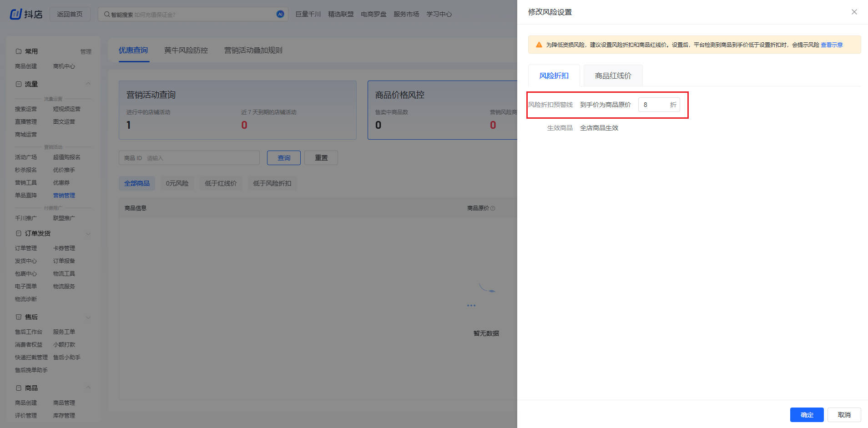Click the Doudian logo icon
Image resolution: width=868 pixels, height=428 pixels.
16,14
